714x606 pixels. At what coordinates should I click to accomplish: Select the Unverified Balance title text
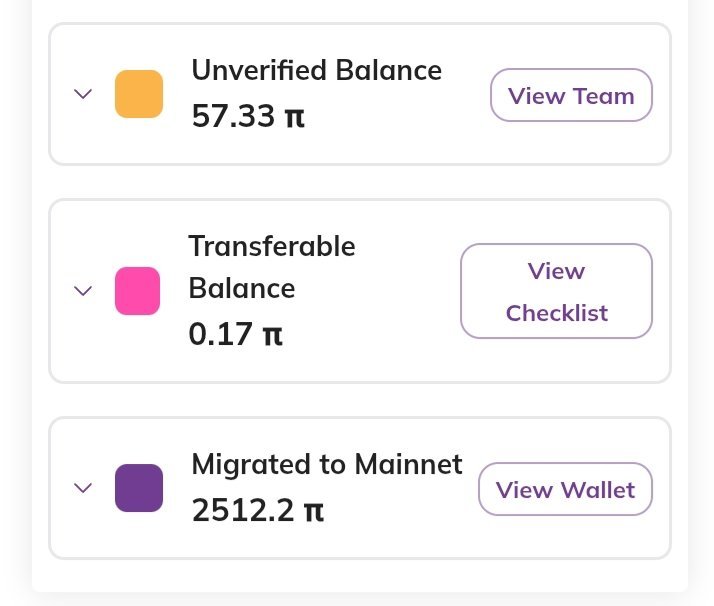tap(316, 71)
